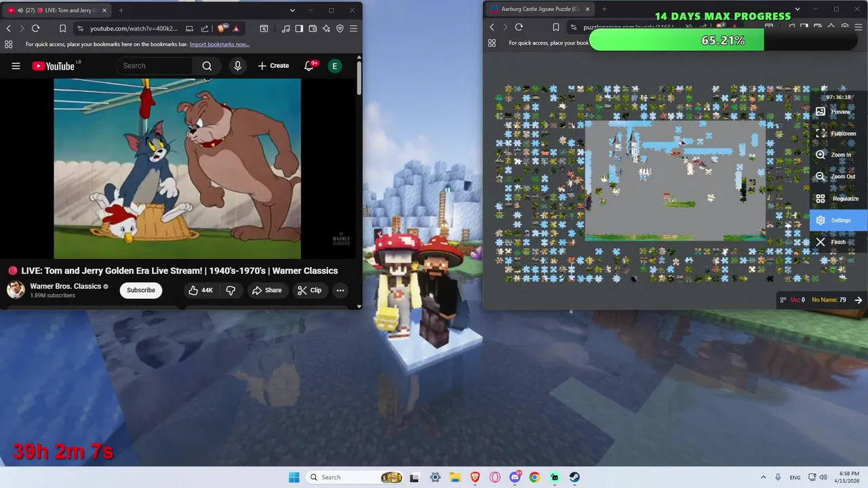This screenshot has height=488, width=868.
Task: Search with voice using the YouTube microphone
Action: tap(237, 66)
